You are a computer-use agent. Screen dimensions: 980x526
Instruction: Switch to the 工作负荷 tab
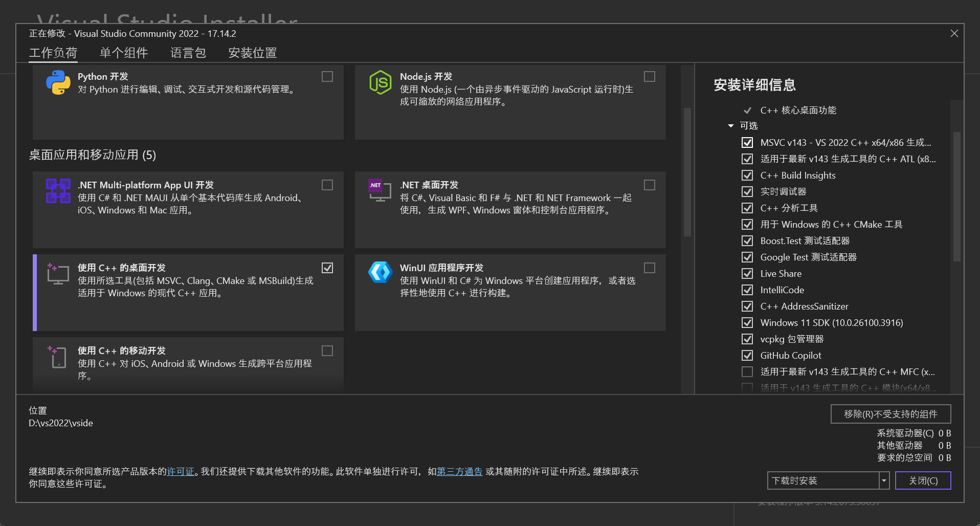[53, 53]
